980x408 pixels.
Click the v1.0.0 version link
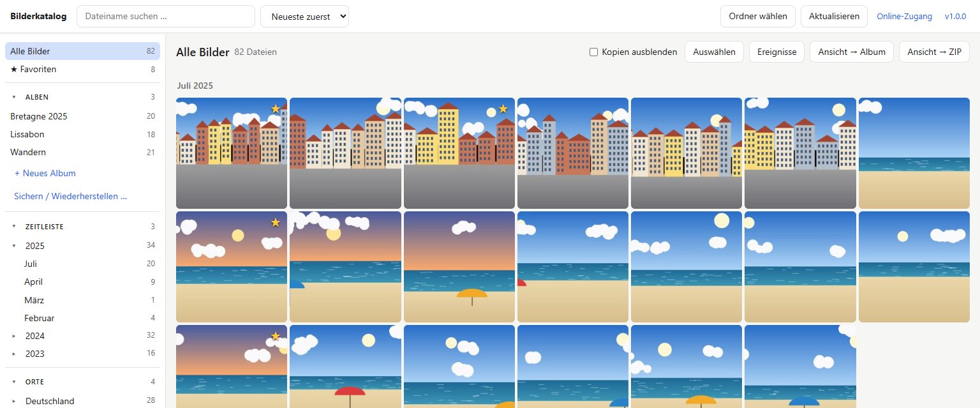pyautogui.click(x=955, y=17)
